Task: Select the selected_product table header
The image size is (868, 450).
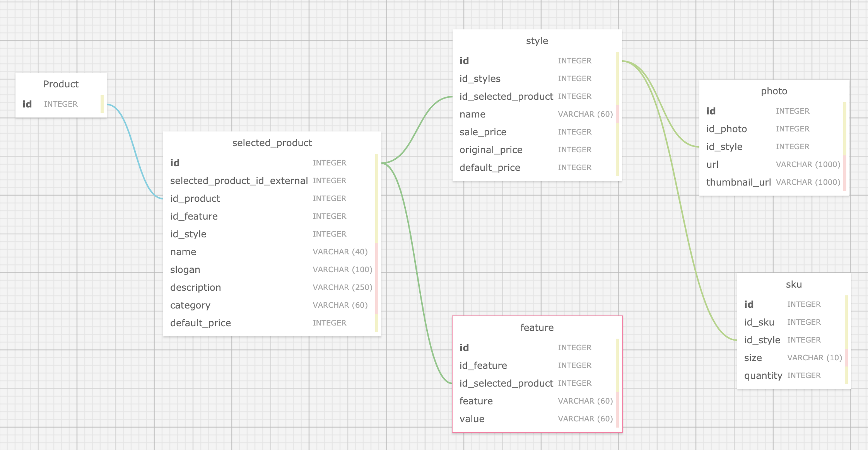Action: [272, 143]
